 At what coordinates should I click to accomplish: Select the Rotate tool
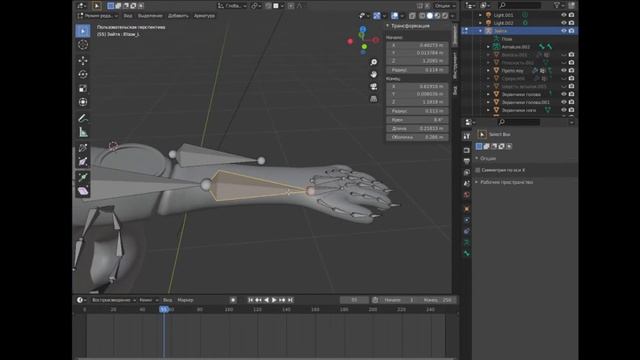click(x=83, y=74)
